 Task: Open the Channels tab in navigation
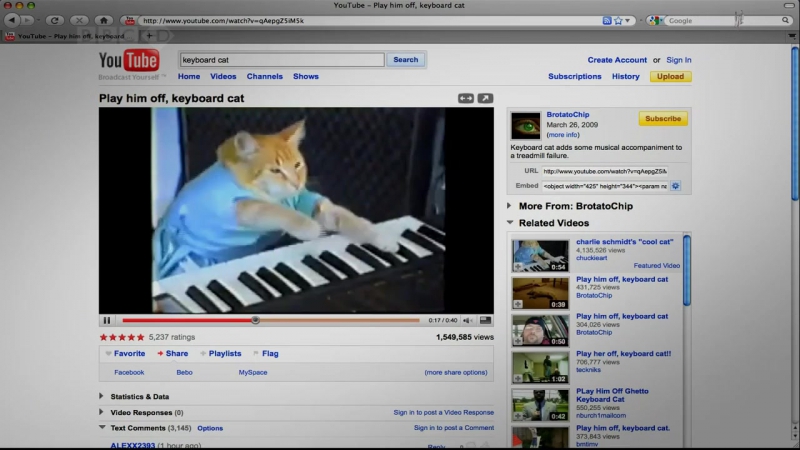(264, 76)
